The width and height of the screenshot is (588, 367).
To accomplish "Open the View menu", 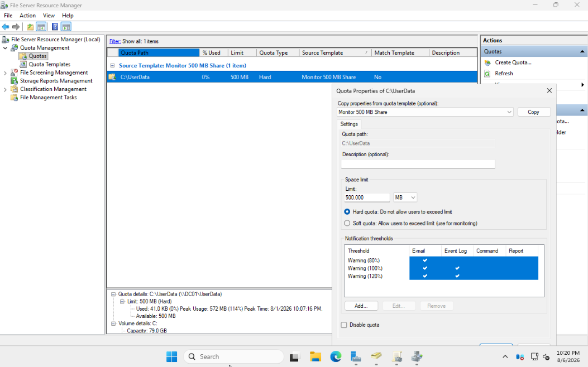I will coord(49,16).
